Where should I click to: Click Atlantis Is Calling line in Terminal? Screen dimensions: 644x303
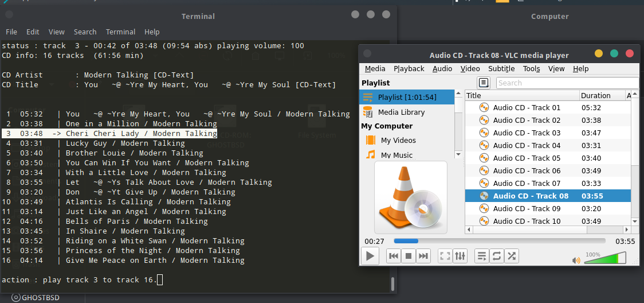[x=116, y=201]
